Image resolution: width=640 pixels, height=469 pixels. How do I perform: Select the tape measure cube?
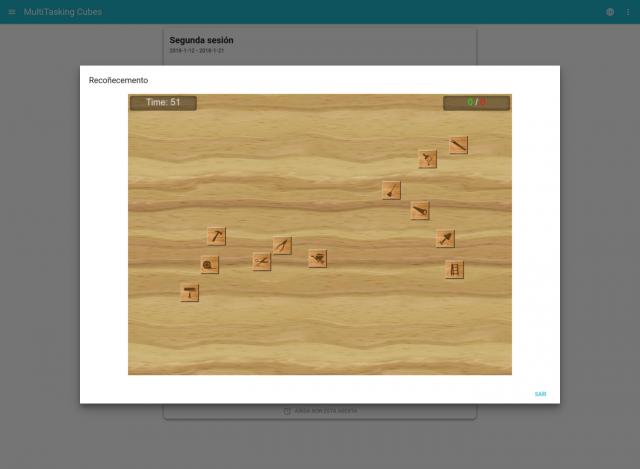tap(209, 264)
